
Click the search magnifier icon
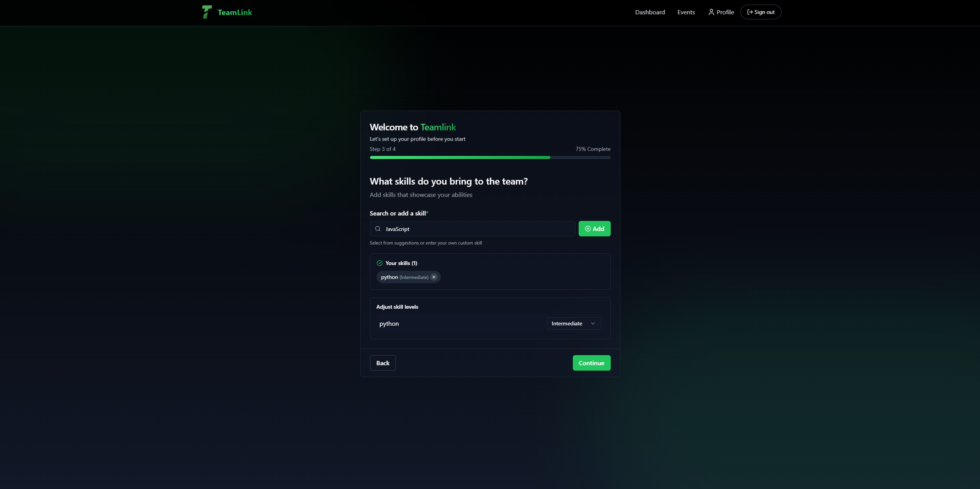[378, 229]
